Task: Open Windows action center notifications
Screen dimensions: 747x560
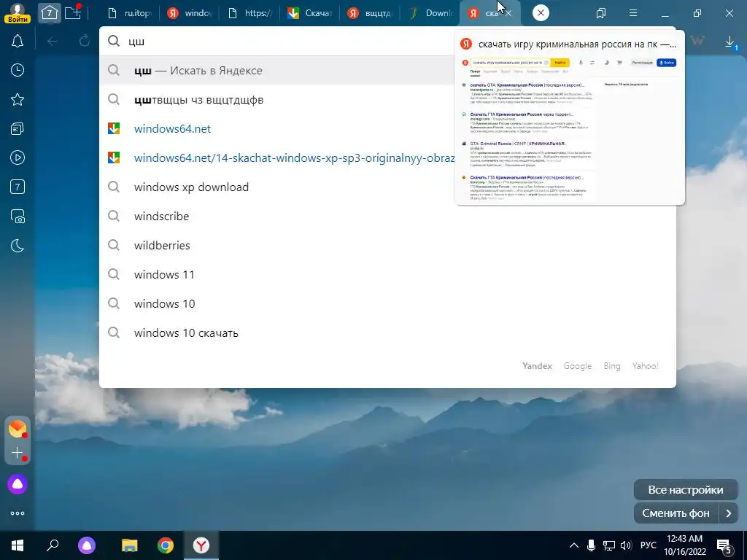Action: coord(724,546)
